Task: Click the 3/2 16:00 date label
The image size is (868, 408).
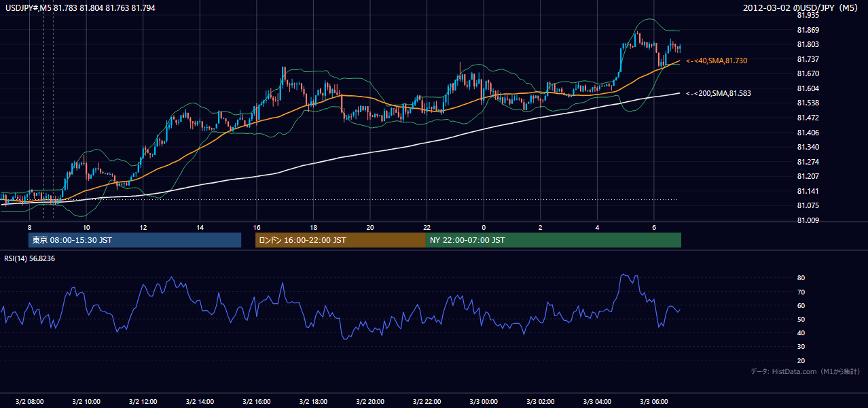Action: pos(256,402)
